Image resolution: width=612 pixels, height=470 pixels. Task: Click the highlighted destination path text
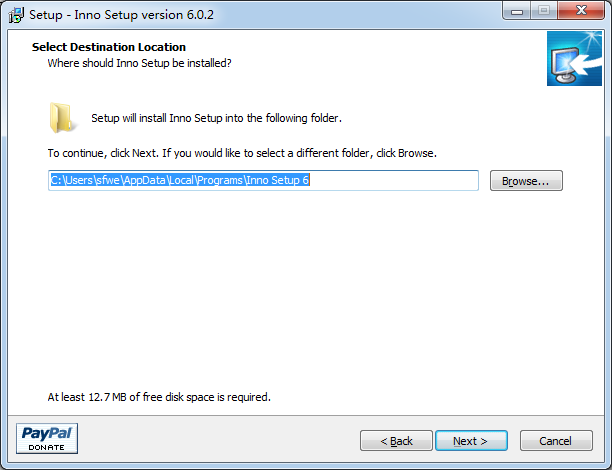[180, 181]
